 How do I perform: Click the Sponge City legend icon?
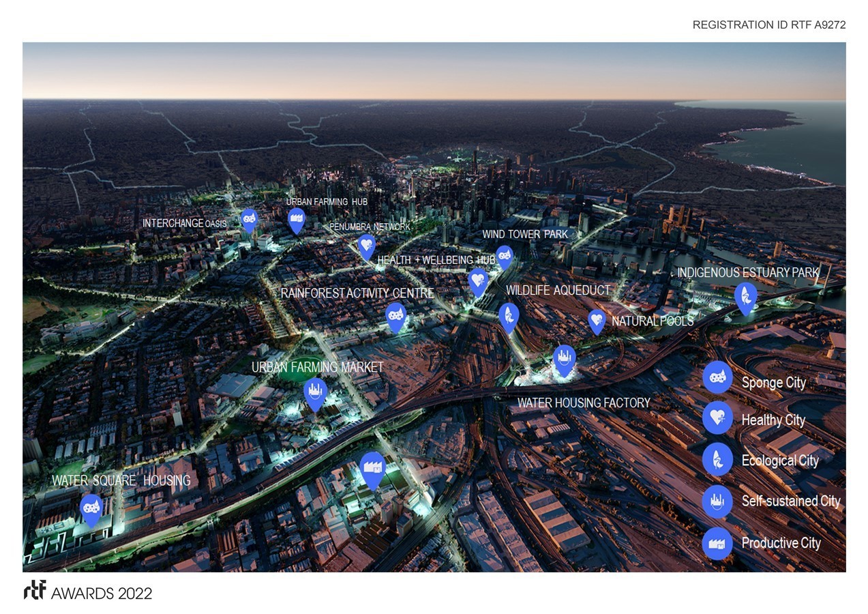[x=717, y=377]
